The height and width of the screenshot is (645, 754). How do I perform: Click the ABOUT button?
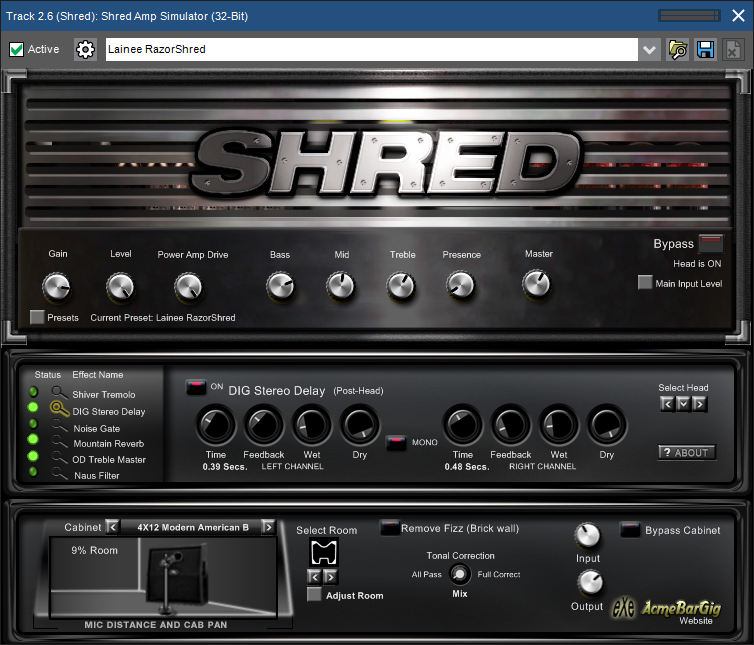[687, 453]
